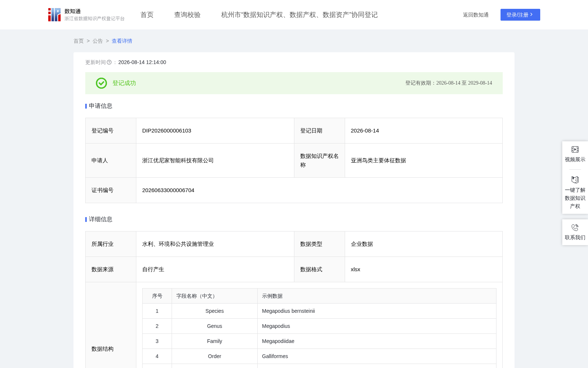Click 企业数据 data type value

pyautogui.click(x=362, y=244)
